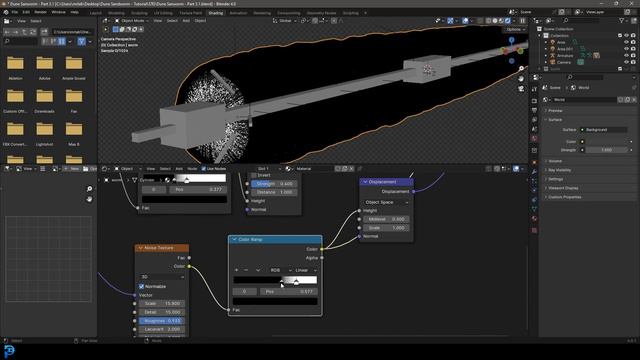The height and width of the screenshot is (360, 640).
Task: Open the Object Mode dropdown in 3D viewport
Action: [131, 20]
